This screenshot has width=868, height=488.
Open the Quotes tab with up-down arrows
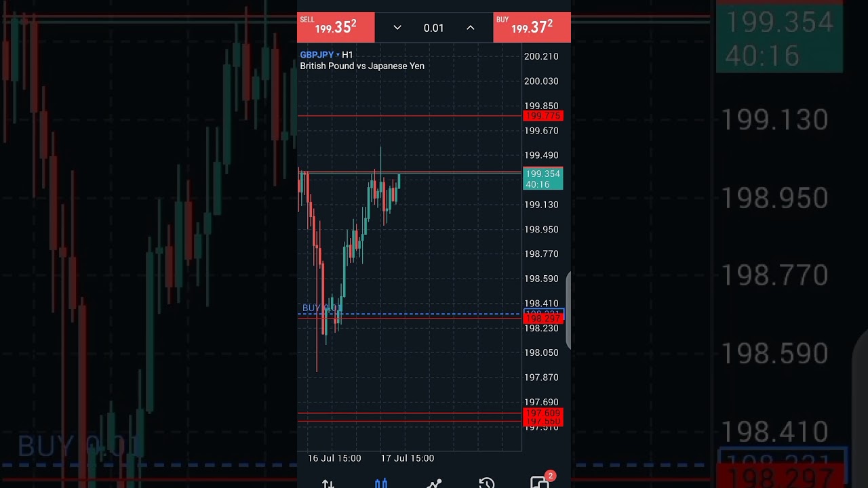pos(328,483)
